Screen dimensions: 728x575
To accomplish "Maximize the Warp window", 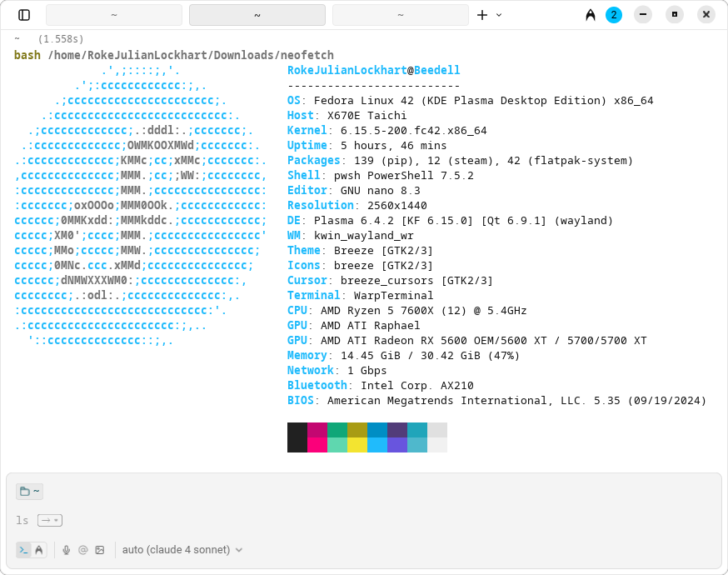I will click(x=675, y=15).
